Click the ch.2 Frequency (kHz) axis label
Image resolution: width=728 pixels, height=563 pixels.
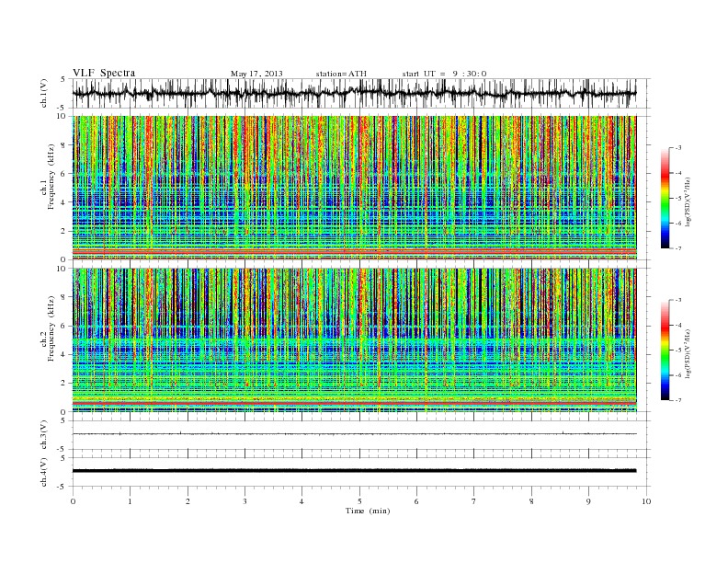pos(48,327)
